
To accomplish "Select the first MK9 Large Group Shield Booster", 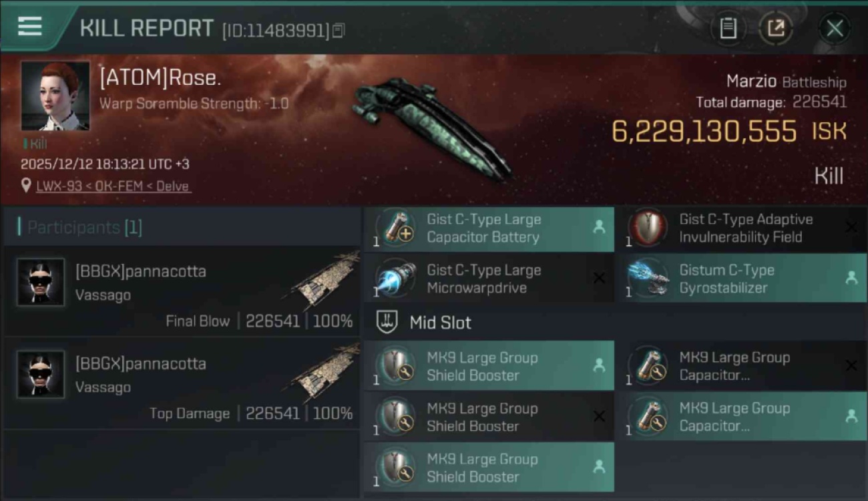I will (489, 366).
